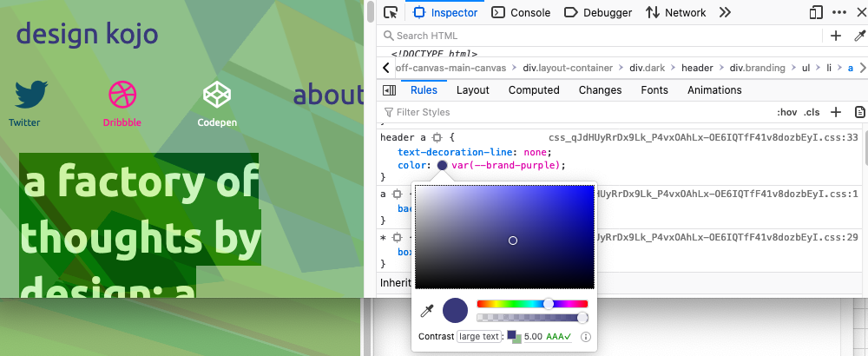Open the Dribbble icon link

122,94
